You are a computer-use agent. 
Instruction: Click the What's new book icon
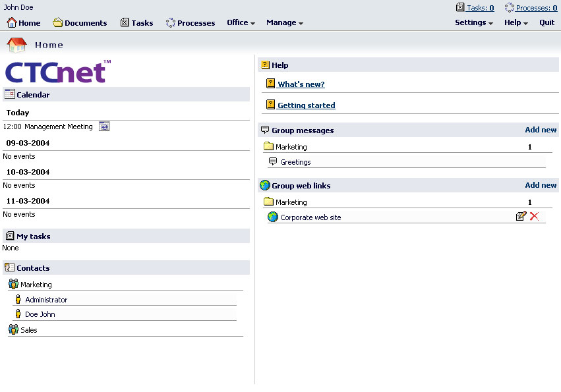coord(270,84)
